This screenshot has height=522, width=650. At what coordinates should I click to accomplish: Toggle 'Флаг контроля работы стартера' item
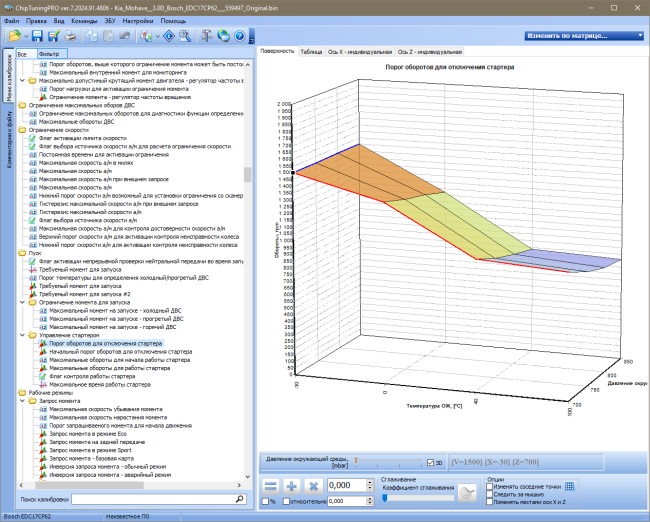click(x=92, y=376)
